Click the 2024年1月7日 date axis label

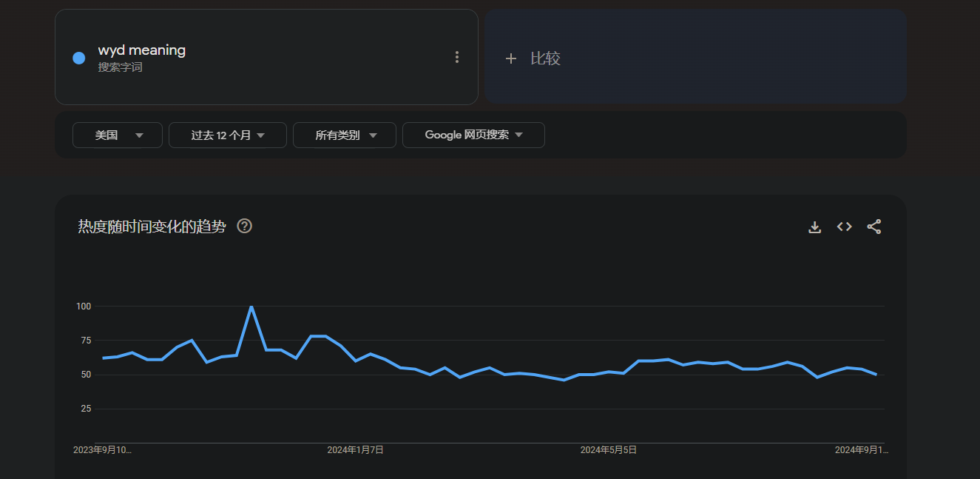(x=355, y=450)
